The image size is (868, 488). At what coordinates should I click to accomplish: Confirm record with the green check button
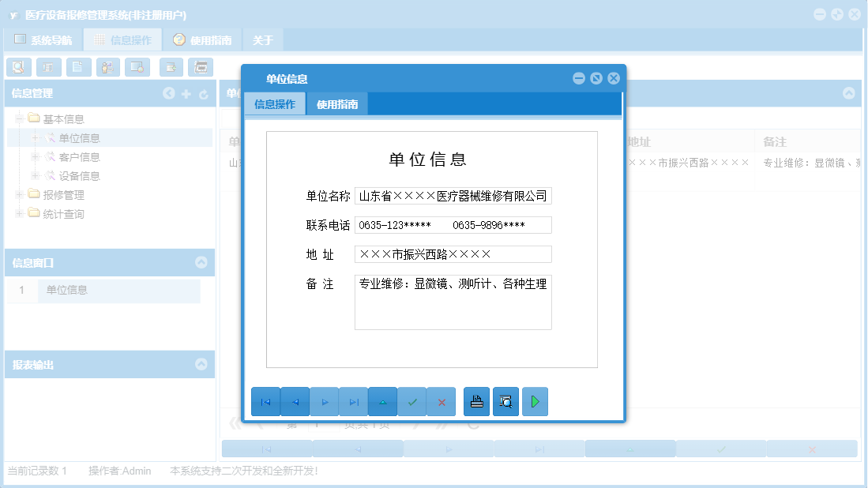(x=412, y=401)
